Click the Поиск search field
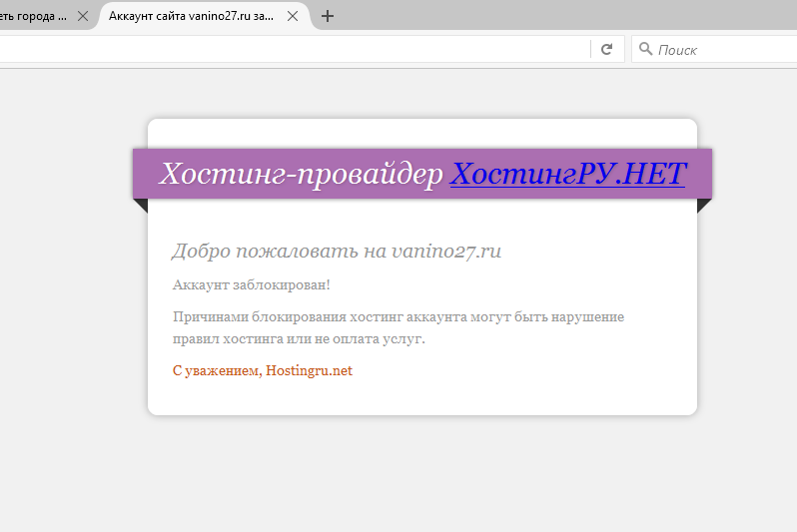 [714, 49]
